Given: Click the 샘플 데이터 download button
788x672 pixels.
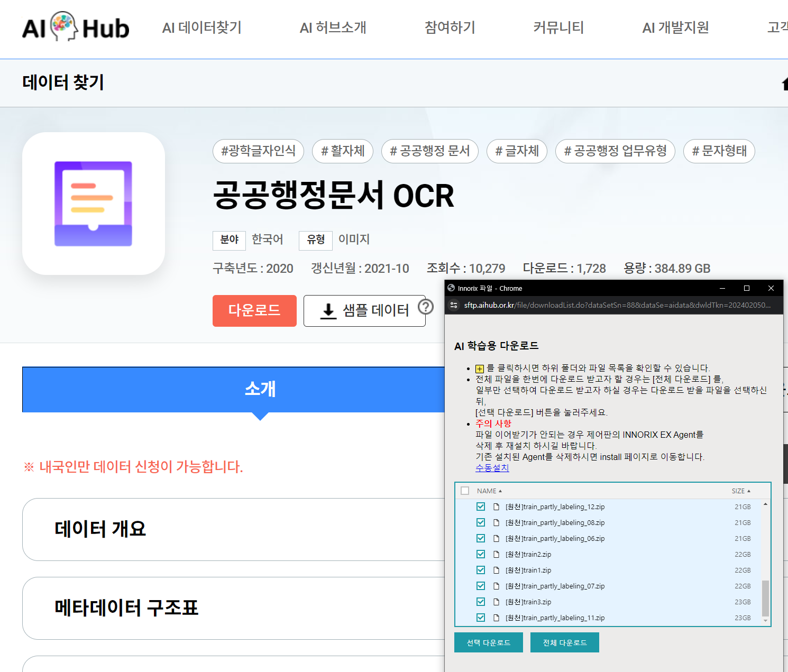Looking at the screenshot, I should coord(364,311).
